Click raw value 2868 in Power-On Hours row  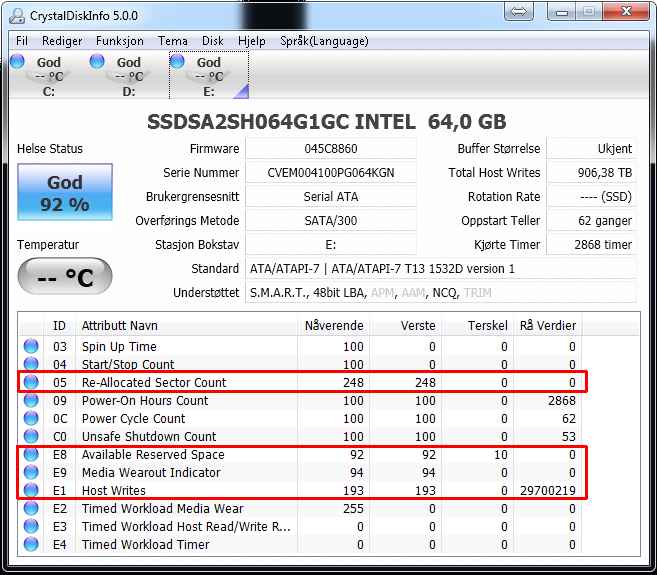point(562,401)
